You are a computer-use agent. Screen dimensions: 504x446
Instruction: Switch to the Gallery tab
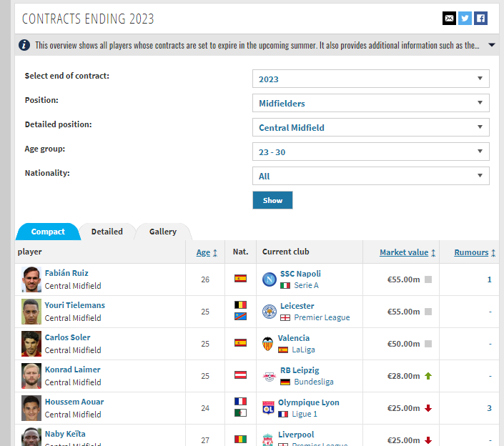(163, 232)
